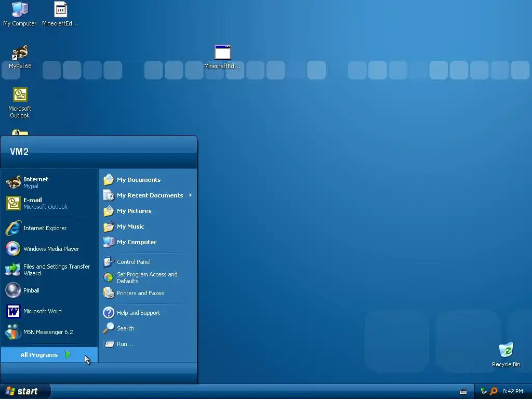Open the My Computer desktop icon
The width and height of the screenshot is (532, 399).
click(x=20, y=14)
